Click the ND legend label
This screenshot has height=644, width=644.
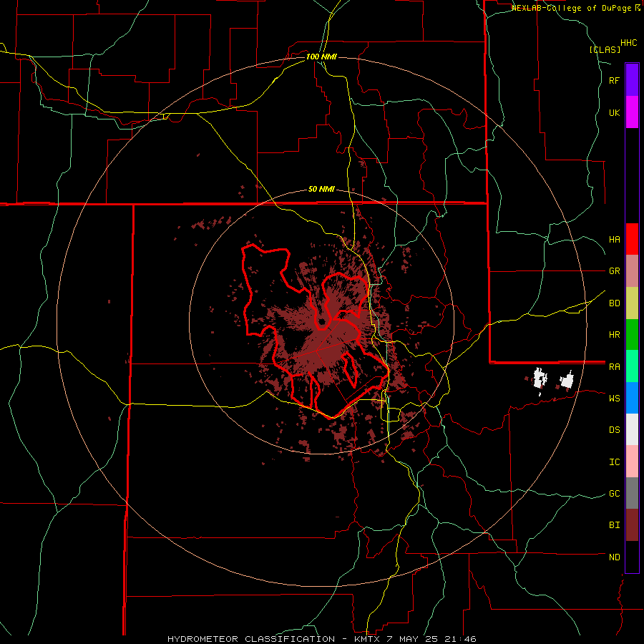tap(614, 557)
